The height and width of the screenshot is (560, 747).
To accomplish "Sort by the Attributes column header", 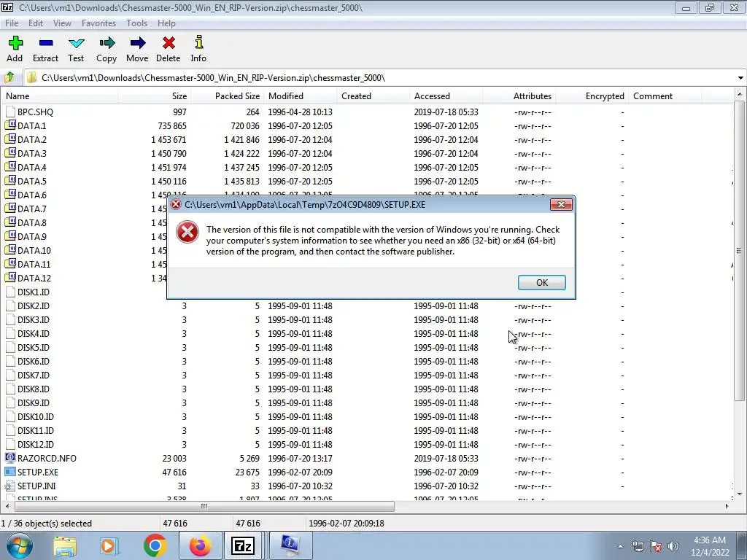I will [x=519, y=96].
